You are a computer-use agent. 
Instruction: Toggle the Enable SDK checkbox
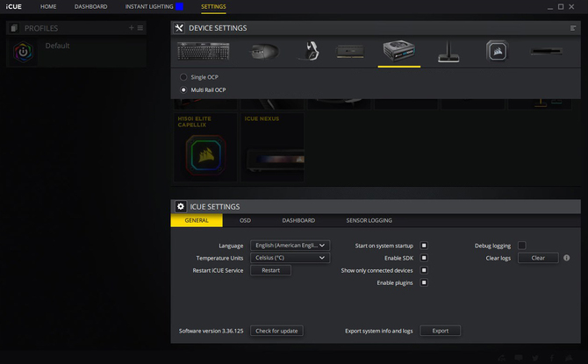(424, 258)
